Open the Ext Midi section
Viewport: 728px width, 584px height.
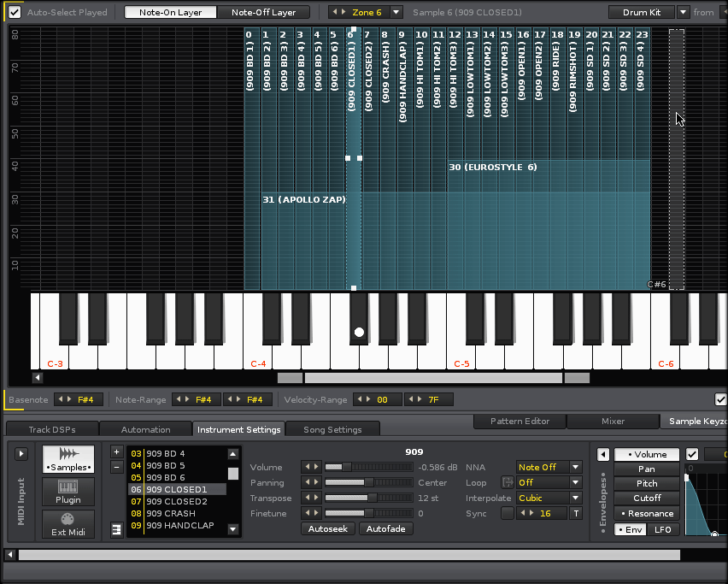[x=68, y=523]
